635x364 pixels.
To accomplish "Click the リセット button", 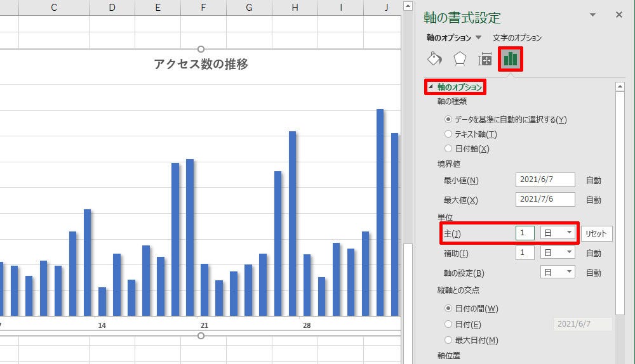I will 596,234.
